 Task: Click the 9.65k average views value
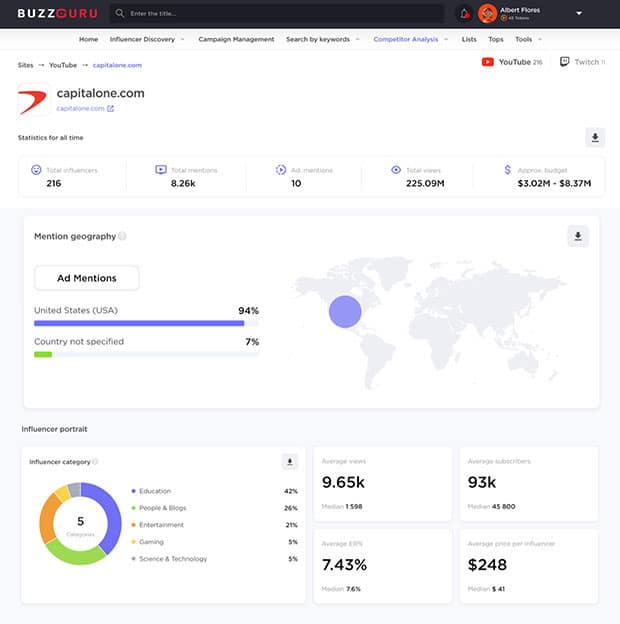[x=343, y=482]
